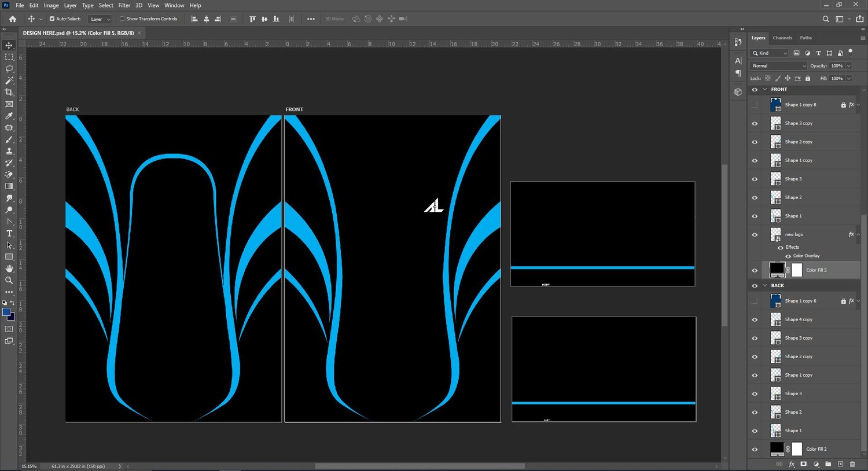
Task: Click the horizontal canvas scrollbar
Action: pos(420,466)
